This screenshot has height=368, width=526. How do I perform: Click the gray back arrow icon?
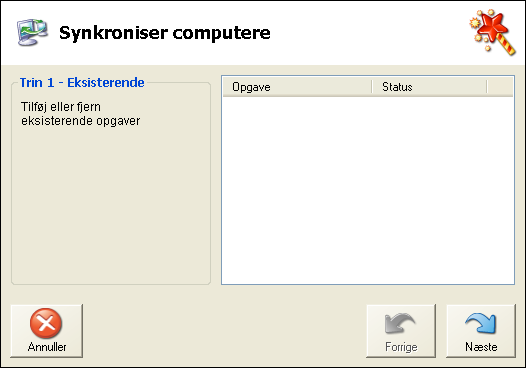400,323
